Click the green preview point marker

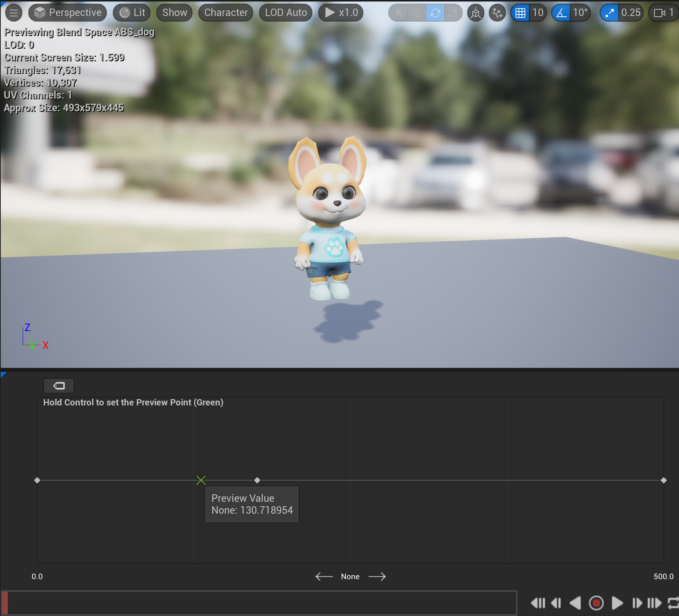[x=201, y=480]
